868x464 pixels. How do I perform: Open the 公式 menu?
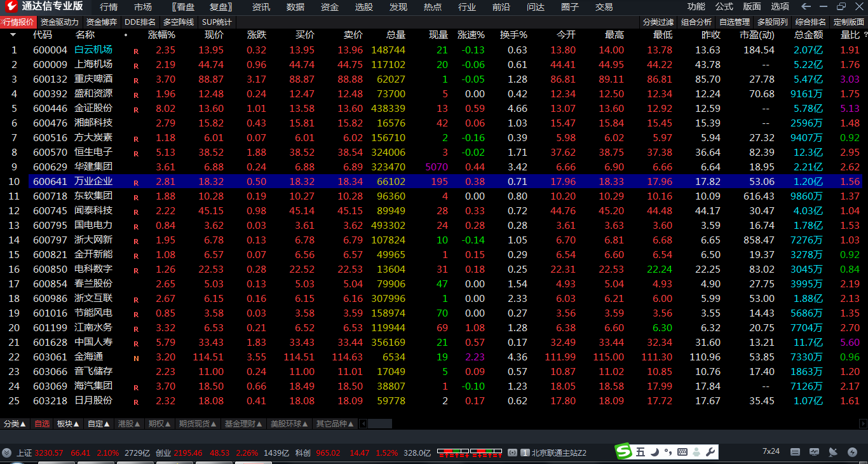(x=724, y=6)
